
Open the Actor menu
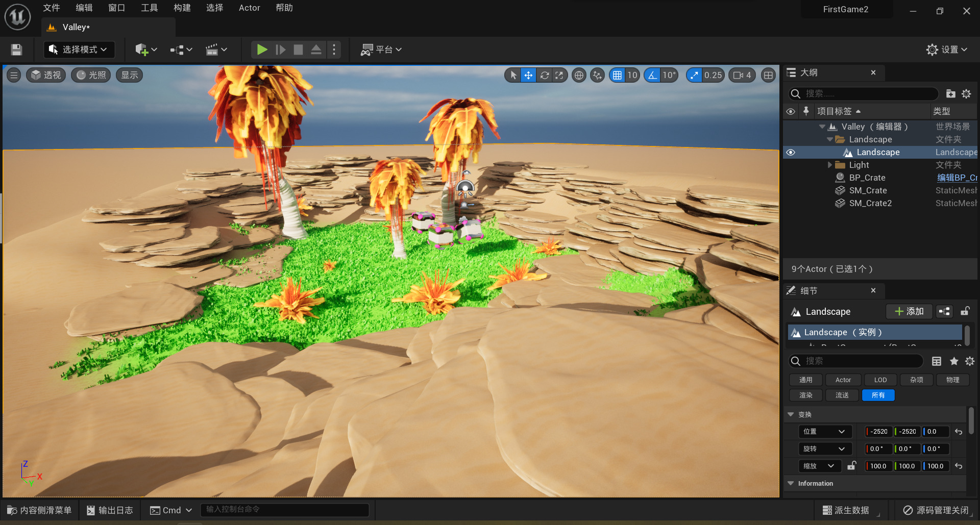250,8
